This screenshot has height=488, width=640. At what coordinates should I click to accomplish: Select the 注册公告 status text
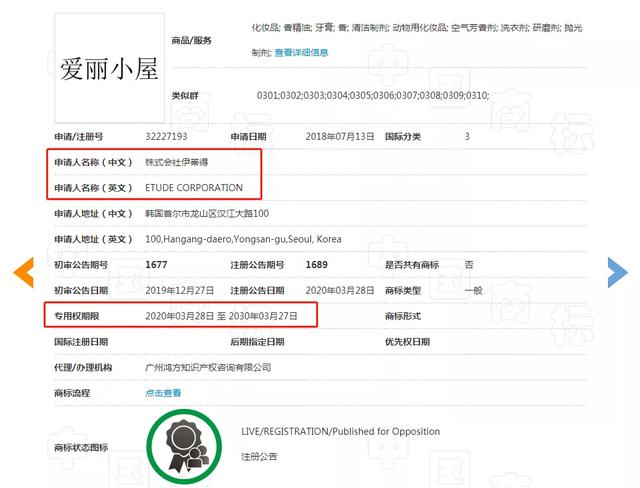click(259, 457)
